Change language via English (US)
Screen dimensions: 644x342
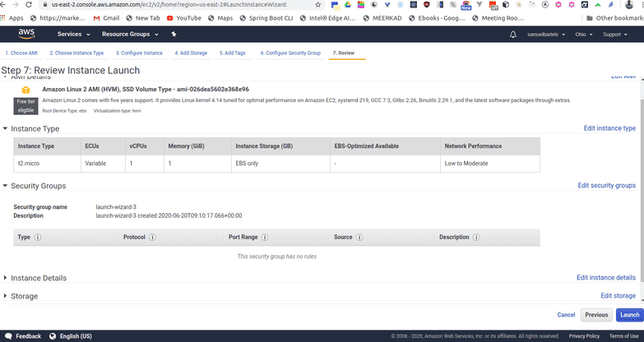(x=71, y=336)
